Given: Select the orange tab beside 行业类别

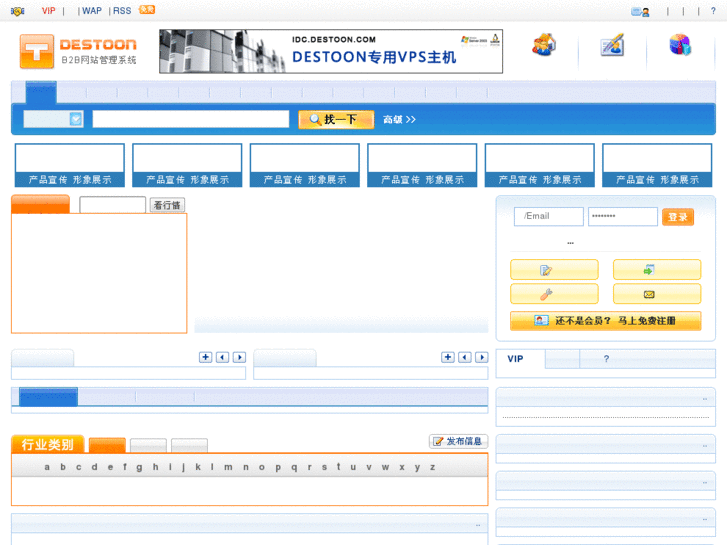Looking at the screenshot, I should [107, 445].
